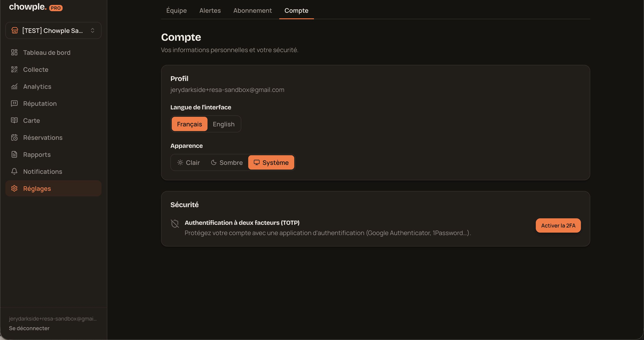
Task: Open the Équipe tab
Action: click(176, 11)
